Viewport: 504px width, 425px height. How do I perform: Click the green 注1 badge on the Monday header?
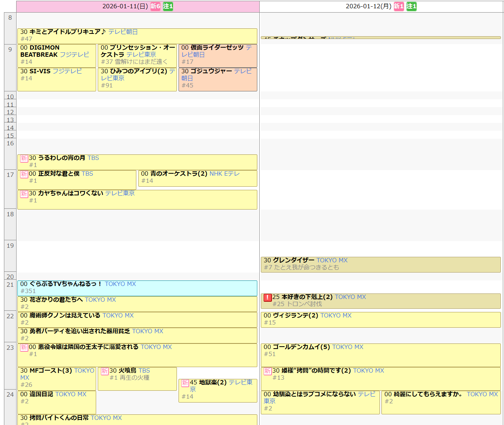(x=411, y=6)
